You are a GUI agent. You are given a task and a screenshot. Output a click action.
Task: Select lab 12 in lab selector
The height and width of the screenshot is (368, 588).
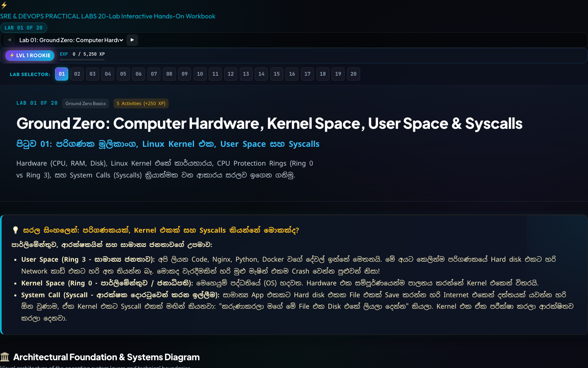point(231,74)
